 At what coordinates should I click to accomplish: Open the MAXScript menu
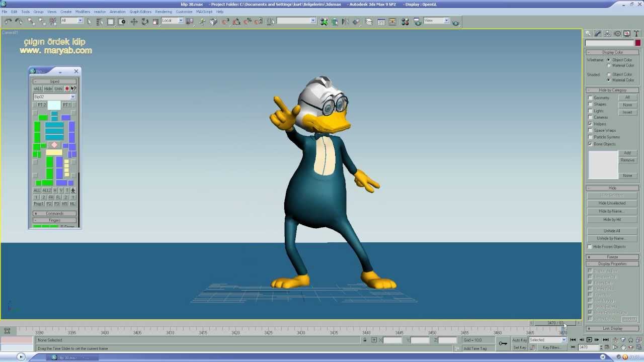(204, 12)
